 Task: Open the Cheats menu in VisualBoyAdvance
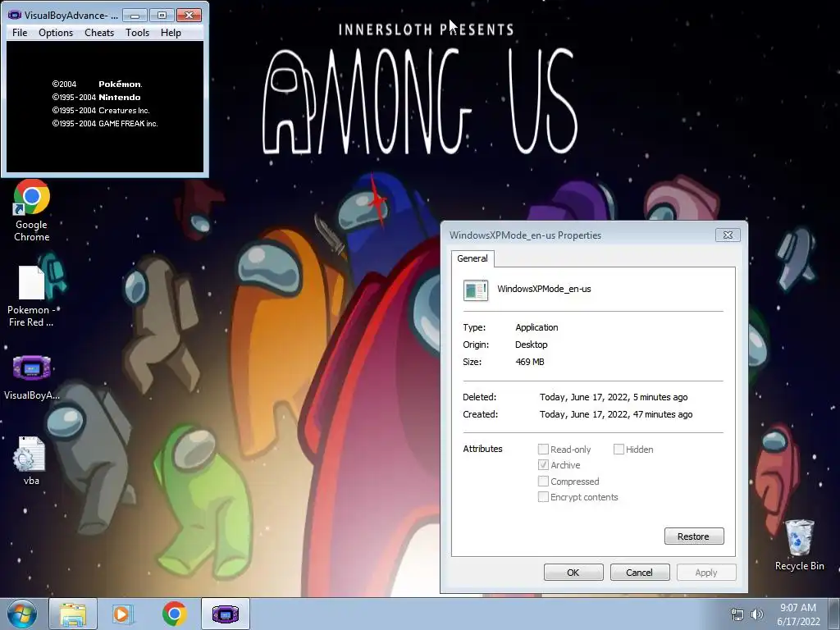pos(99,33)
